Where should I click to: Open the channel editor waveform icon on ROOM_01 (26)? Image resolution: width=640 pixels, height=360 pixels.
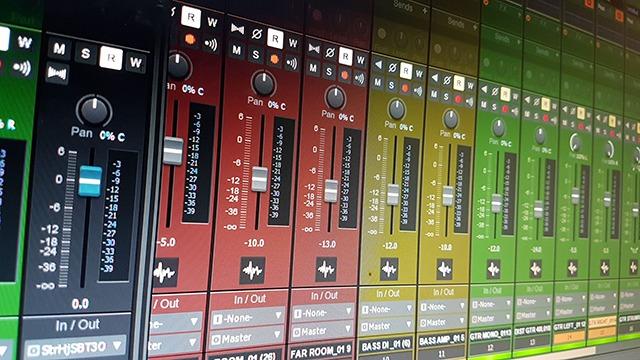coord(252,270)
